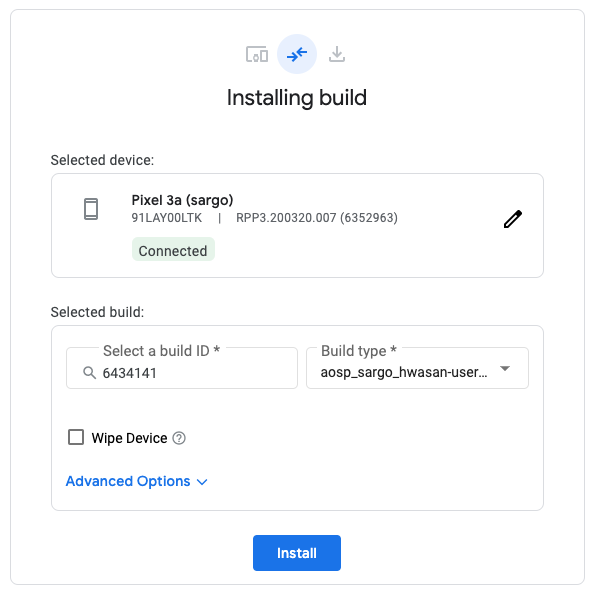Click the download step icon at top
Screen dimensions: 600x592
(x=337, y=54)
